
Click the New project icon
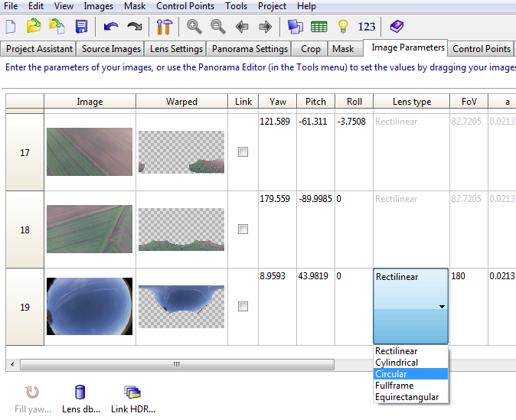11,27
